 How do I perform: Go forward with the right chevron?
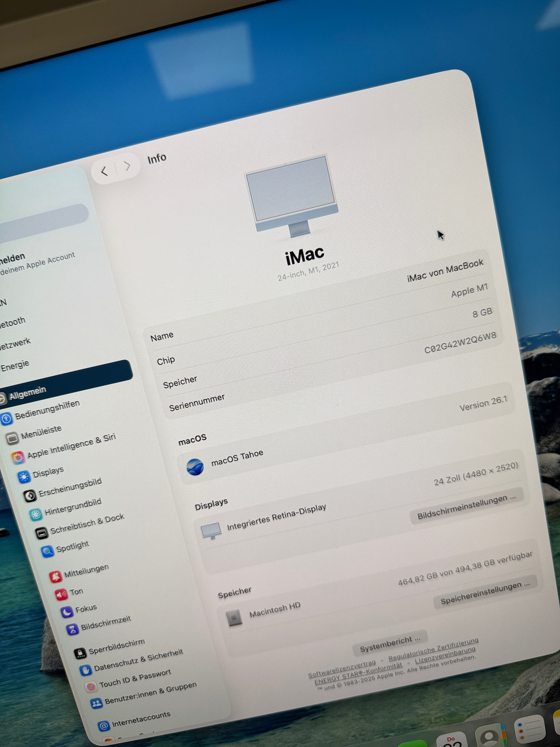pos(127,166)
